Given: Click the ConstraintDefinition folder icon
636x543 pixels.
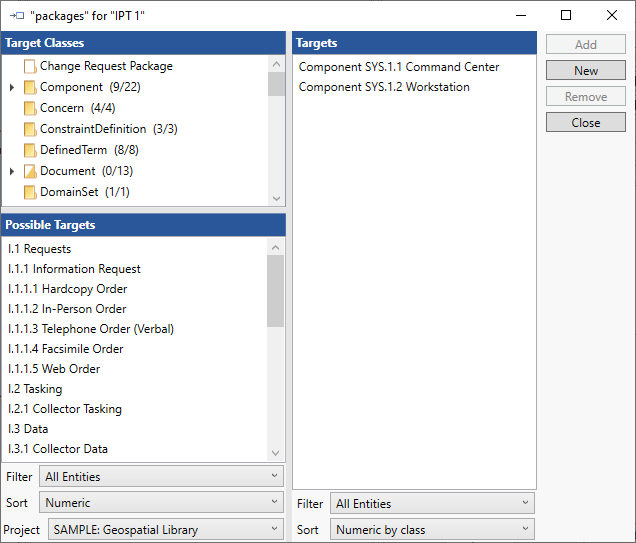Looking at the screenshot, I should (30, 129).
